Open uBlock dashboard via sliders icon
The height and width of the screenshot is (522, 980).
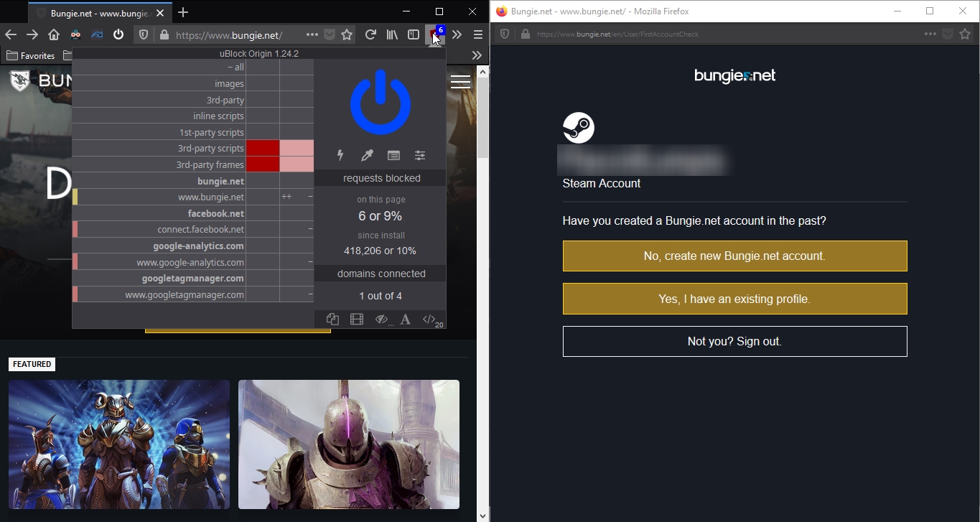click(x=420, y=155)
